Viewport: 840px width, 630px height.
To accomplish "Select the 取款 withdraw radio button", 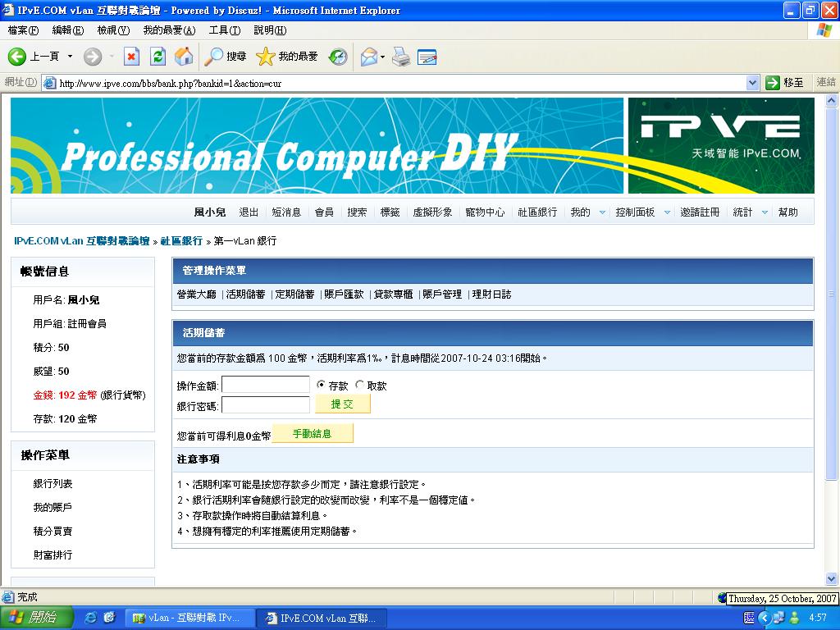I will click(359, 385).
